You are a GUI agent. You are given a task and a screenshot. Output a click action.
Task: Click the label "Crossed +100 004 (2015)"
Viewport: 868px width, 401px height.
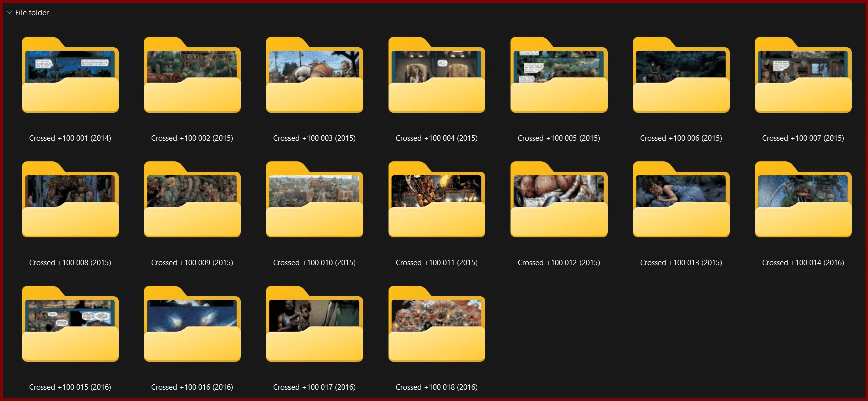[x=437, y=138]
